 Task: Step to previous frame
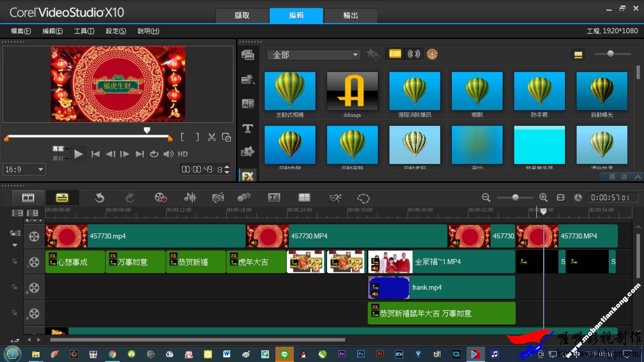tap(110, 154)
